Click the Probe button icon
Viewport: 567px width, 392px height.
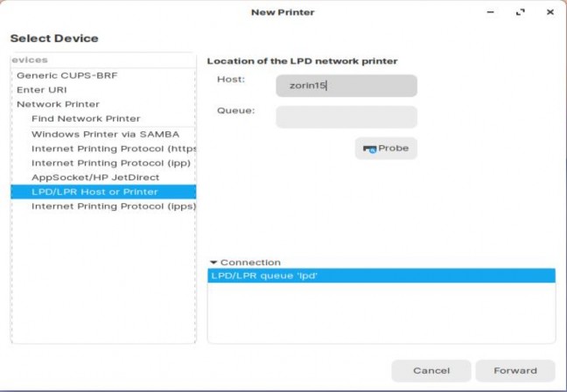tap(369, 149)
